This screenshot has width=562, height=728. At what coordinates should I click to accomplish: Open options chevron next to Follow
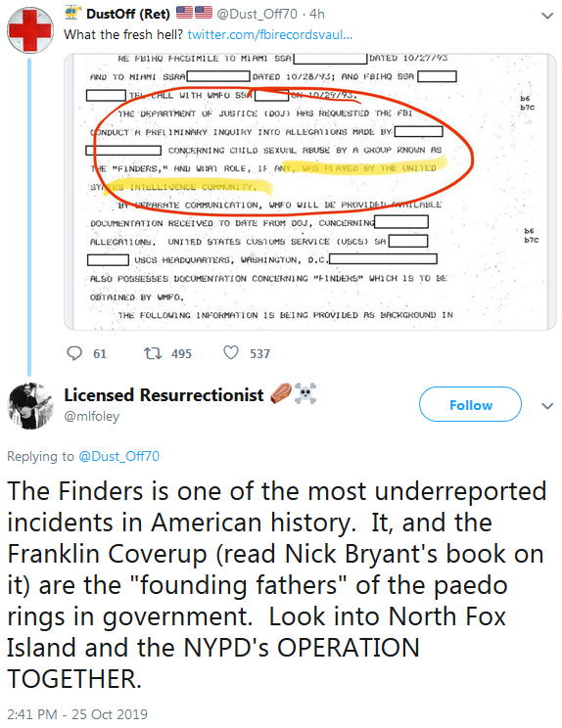point(547,406)
